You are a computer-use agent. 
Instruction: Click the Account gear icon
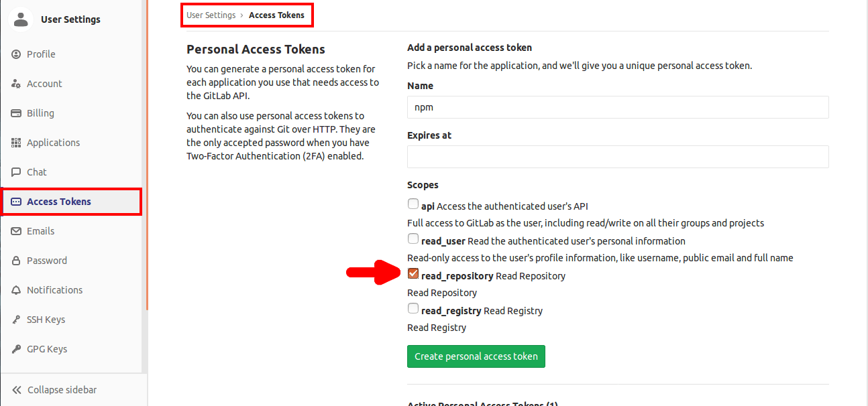pyautogui.click(x=16, y=84)
